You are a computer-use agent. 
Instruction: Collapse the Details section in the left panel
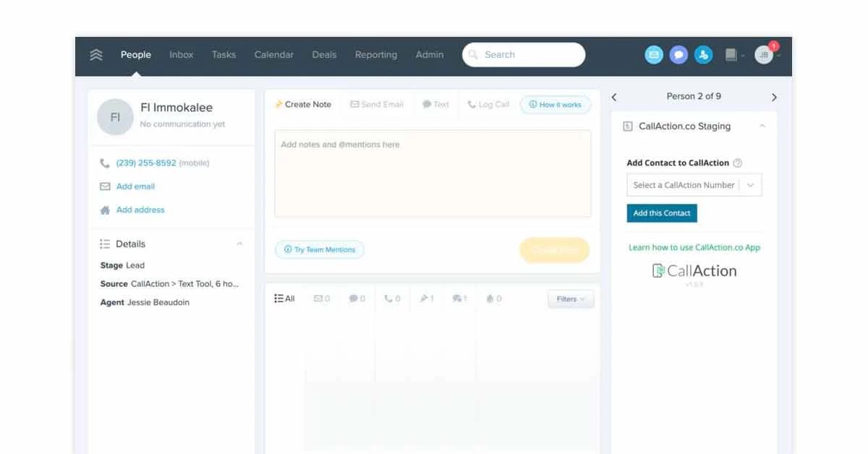[239, 244]
